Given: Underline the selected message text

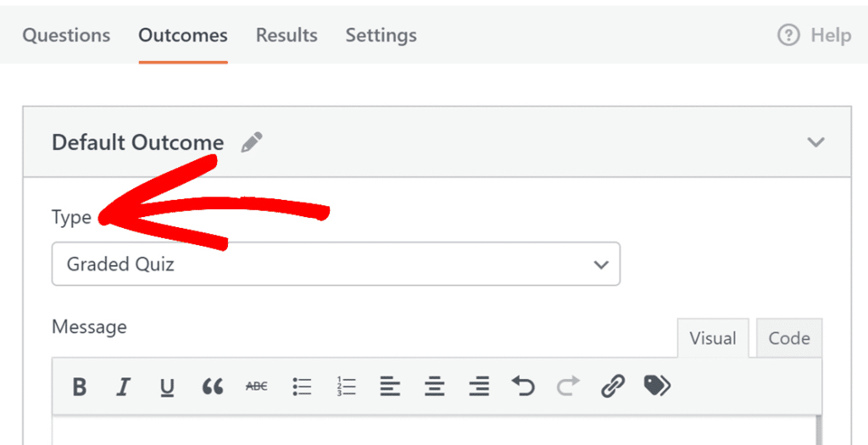Looking at the screenshot, I should 167,387.
